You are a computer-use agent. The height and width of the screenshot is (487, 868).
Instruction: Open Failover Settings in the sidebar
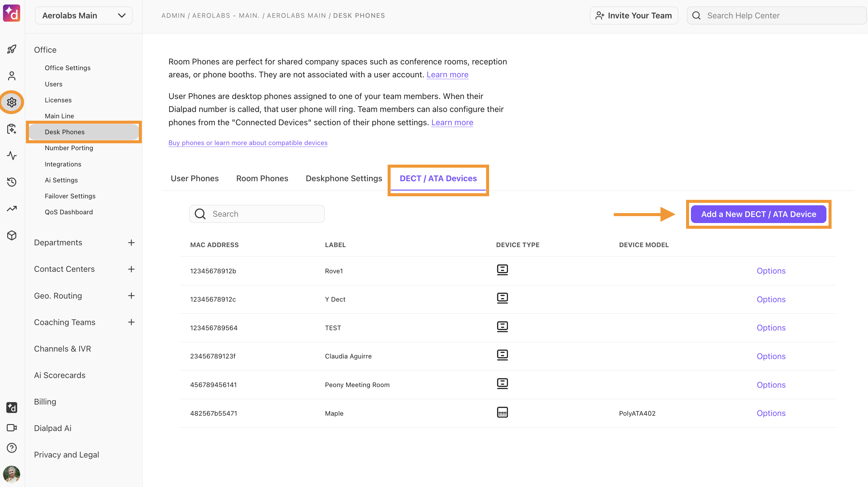(x=70, y=196)
